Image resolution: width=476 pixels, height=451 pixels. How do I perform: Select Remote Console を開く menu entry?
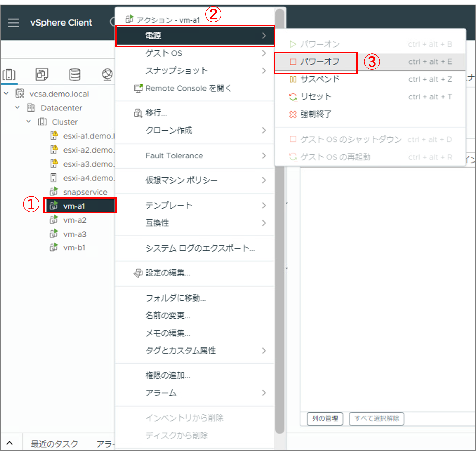195,88
